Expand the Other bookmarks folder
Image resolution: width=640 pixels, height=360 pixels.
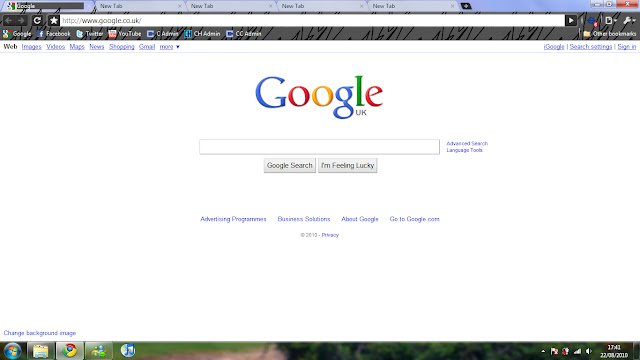click(610, 34)
